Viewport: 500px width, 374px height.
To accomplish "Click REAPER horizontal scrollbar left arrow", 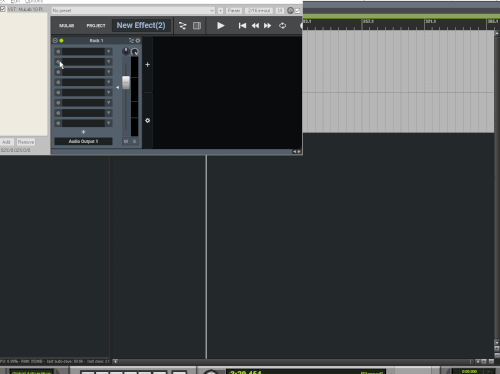I will click(x=115, y=361).
